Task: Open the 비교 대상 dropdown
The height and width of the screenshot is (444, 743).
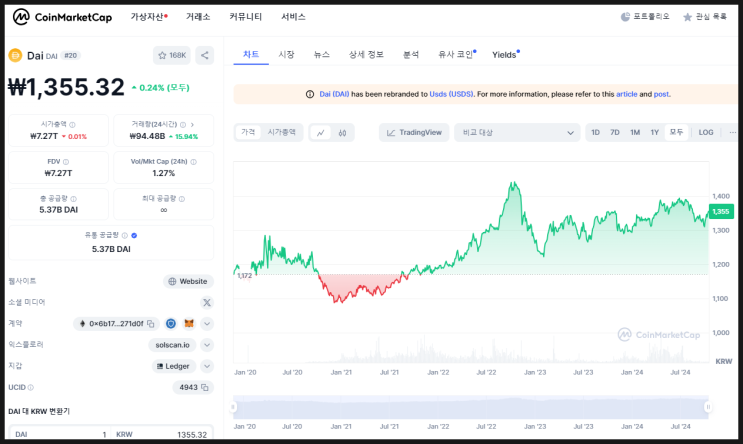Action: point(517,133)
